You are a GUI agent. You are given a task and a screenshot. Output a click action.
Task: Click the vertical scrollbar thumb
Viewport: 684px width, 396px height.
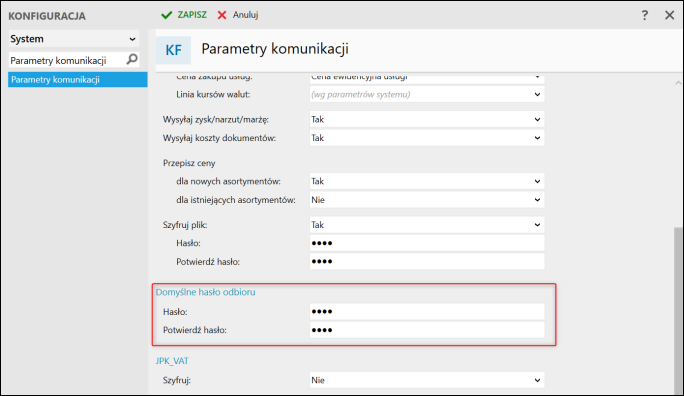click(x=678, y=310)
